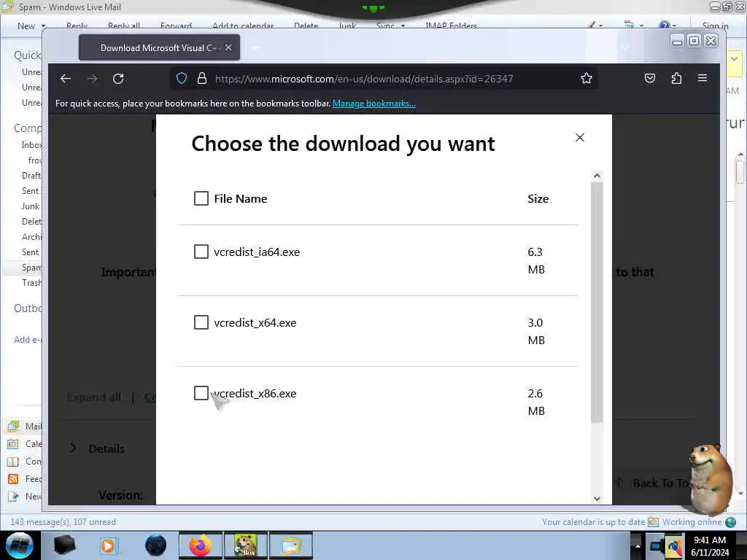Open Drafts folder in Mail sidebar
Viewport: 747px width, 560px height.
[31, 176]
